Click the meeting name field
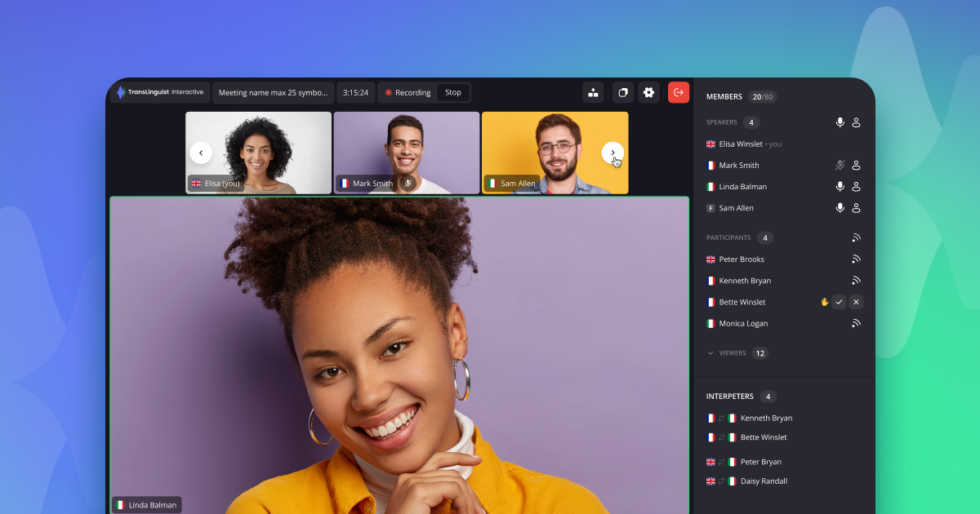Image resolution: width=980 pixels, height=514 pixels. [274, 92]
